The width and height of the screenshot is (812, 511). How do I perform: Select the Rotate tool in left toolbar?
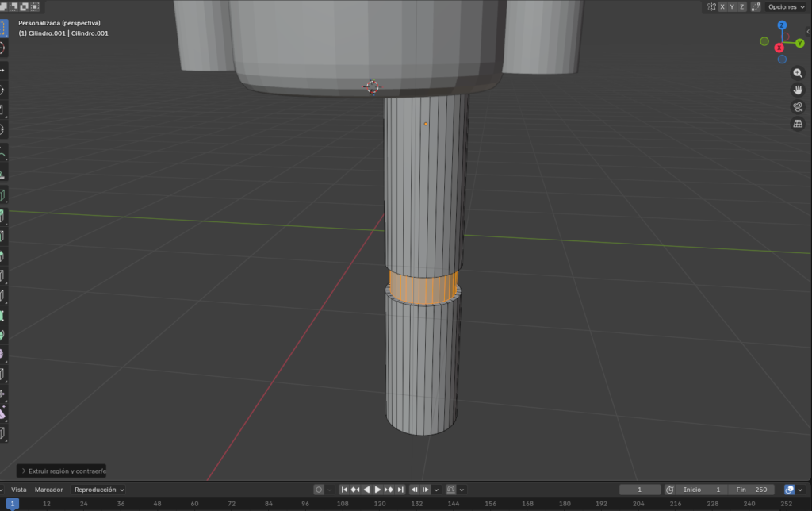pyautogui.click(x=2, y=90)
